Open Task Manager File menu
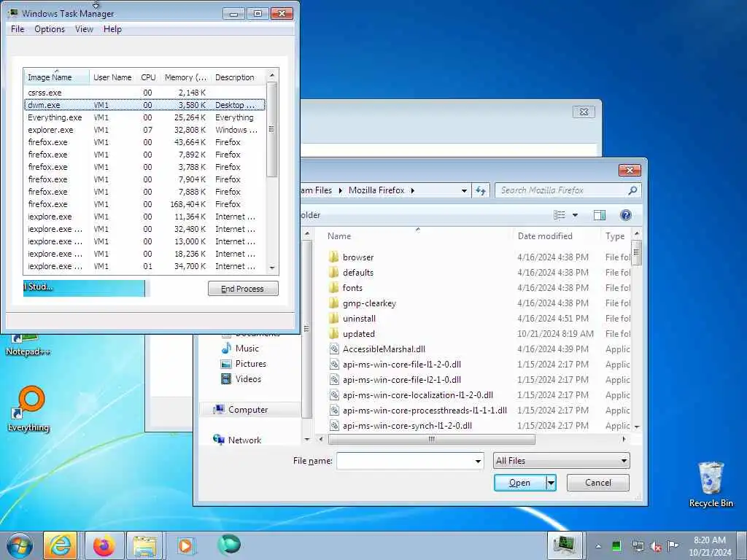This screenshot has height=560, width=747. click(18, 29)
